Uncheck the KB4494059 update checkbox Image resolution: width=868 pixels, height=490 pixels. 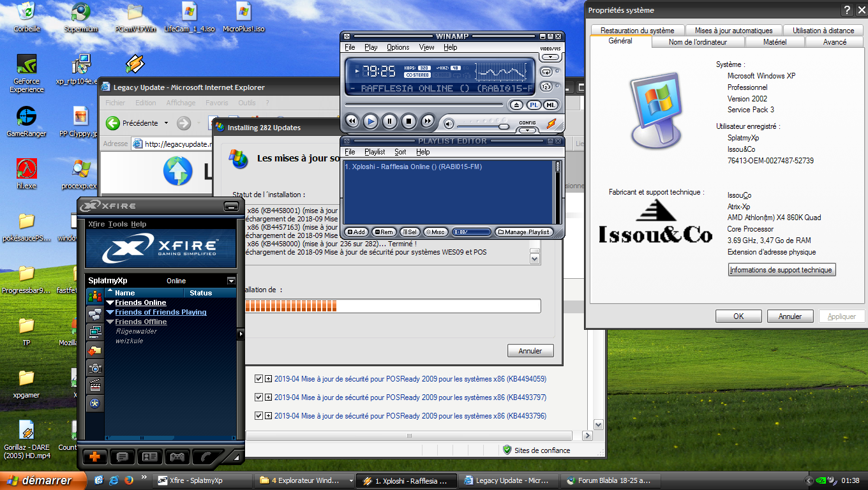pyautogui.click(x=258, y=378)
